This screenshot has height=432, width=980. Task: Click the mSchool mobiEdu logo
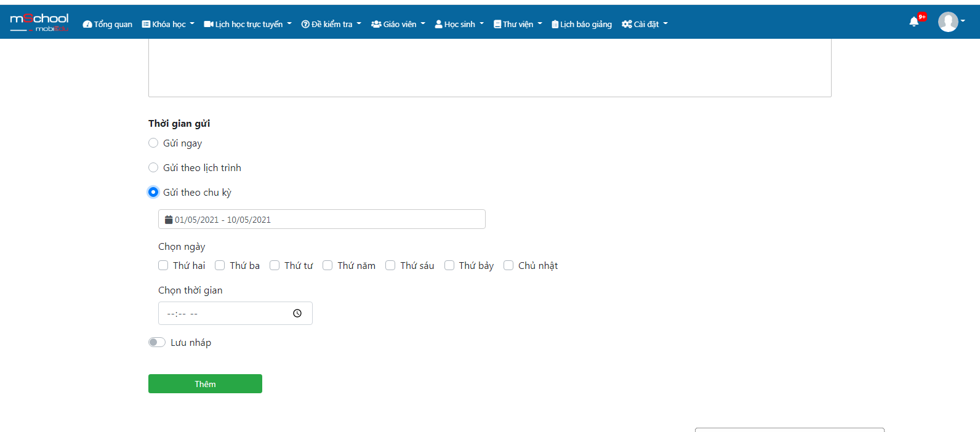(x=39, y=22)
